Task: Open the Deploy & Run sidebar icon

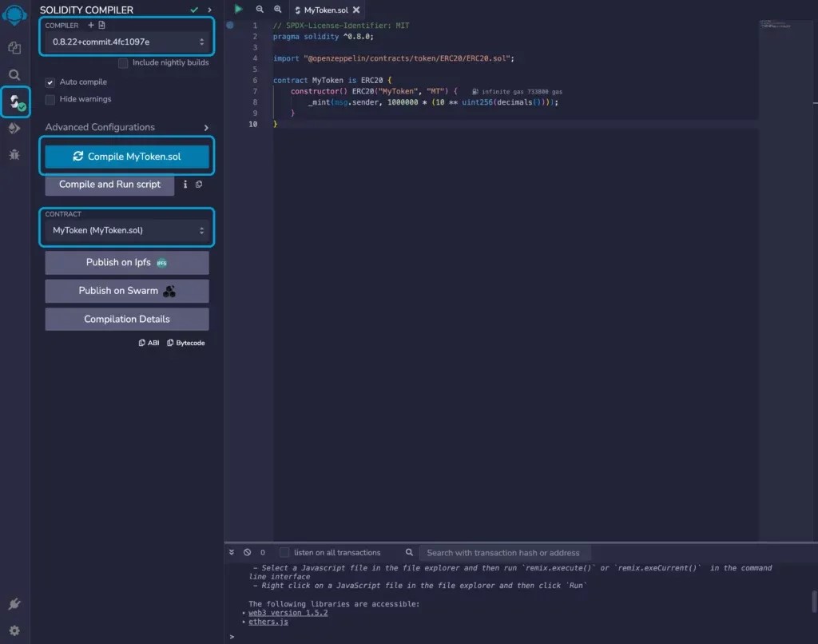Action: (x=14, y=129)
